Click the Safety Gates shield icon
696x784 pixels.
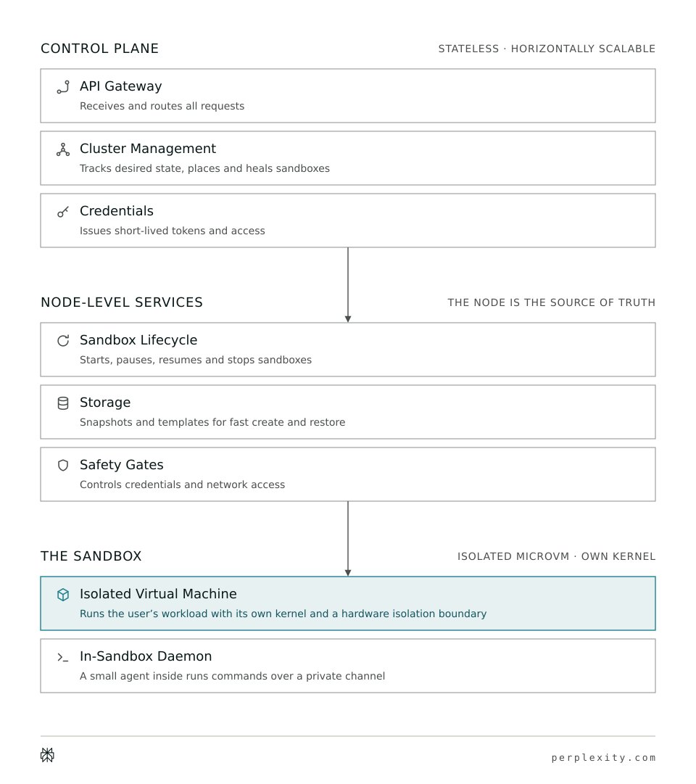pyautogui.click(x=63, y=466)
